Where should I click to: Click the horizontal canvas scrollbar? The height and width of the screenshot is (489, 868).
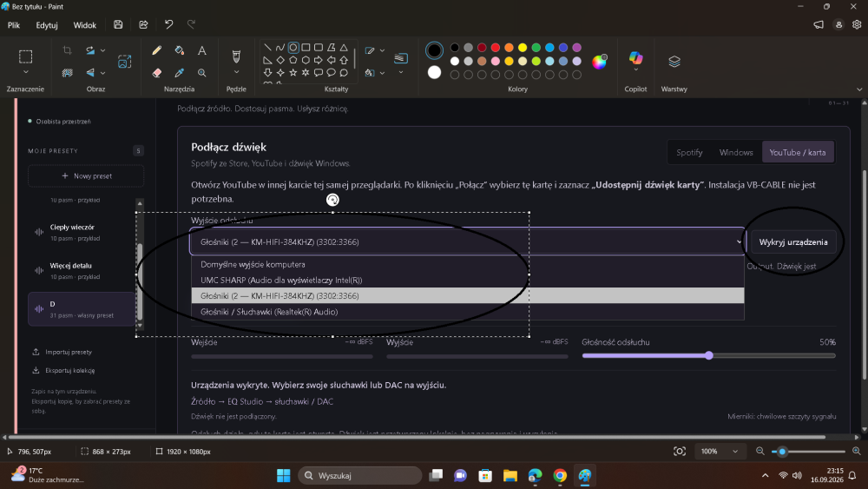click(415, 437)
